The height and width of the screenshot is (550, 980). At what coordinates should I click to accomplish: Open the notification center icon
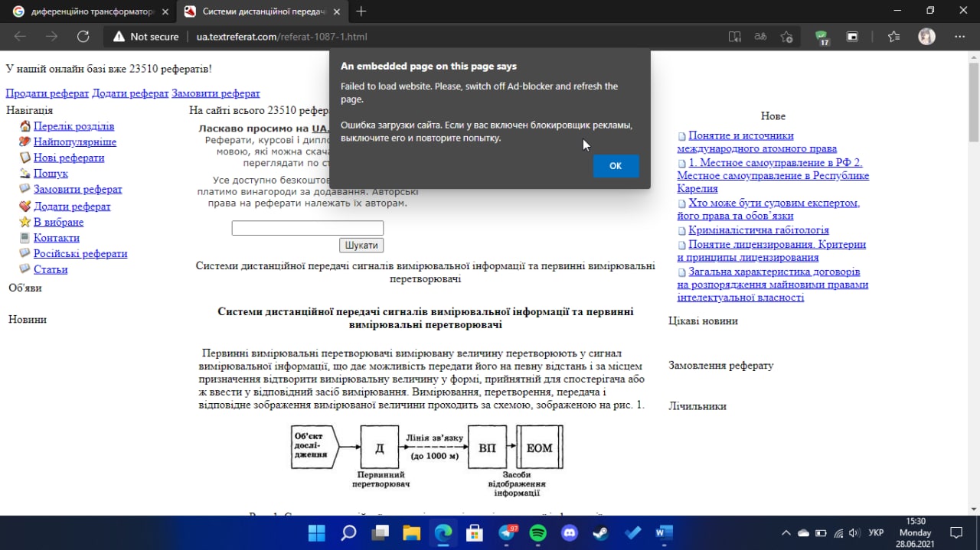pos(955,533)
